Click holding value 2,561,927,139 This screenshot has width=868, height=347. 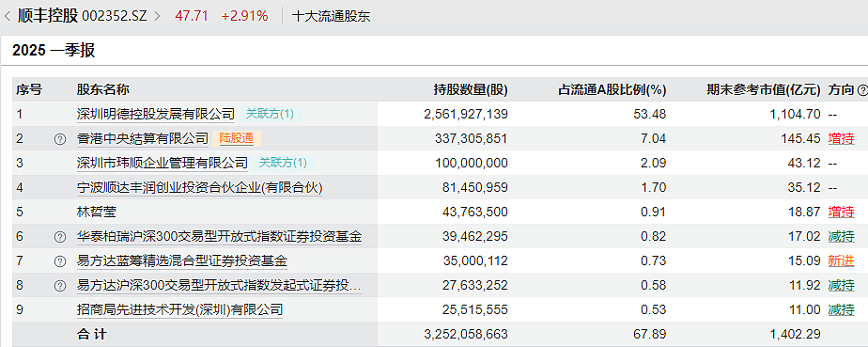point(466,114)
